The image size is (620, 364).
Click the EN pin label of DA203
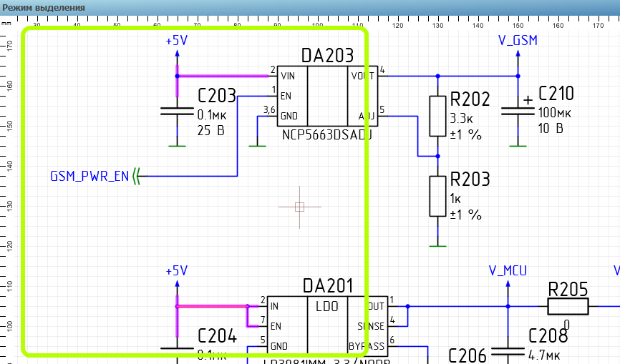(x=286, y=96)
